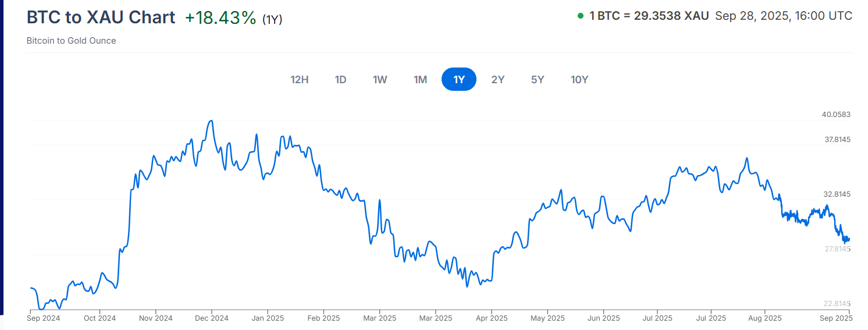The width and height of the screenshot is (868, 330).
Task: Click the Bitcoin to Gold Ounce subtitle
Action: click(71, 41)
